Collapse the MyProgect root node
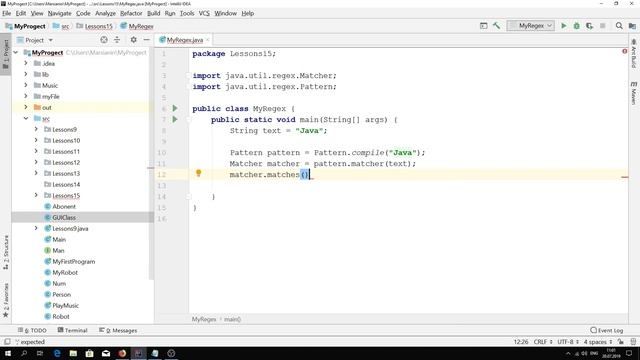The height and width of the screenshot is (360, 640). [x=16, y=52]
